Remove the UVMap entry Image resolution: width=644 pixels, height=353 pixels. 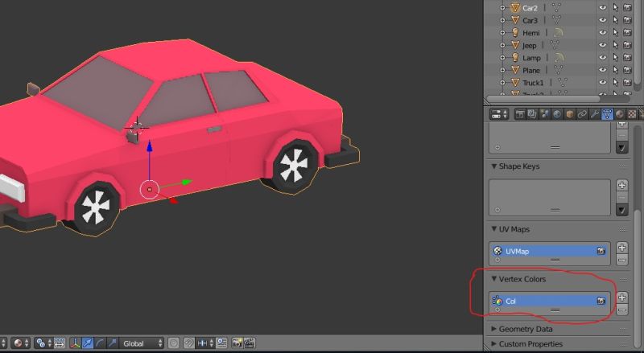click(x=622, y=260)
